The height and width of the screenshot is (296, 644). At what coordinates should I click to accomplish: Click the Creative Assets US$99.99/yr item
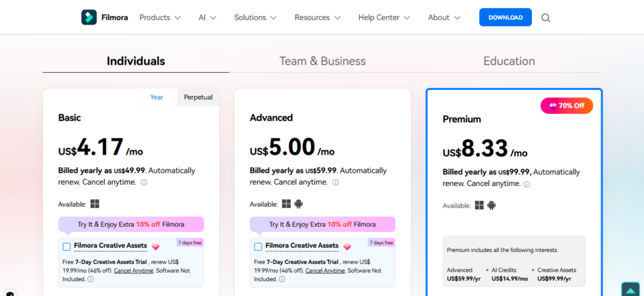[557, 274]
